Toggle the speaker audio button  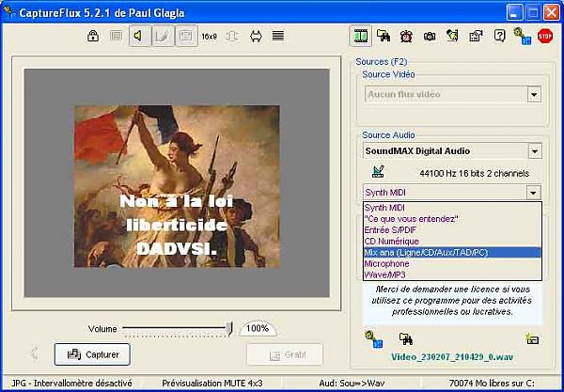[x=138, y=37]
